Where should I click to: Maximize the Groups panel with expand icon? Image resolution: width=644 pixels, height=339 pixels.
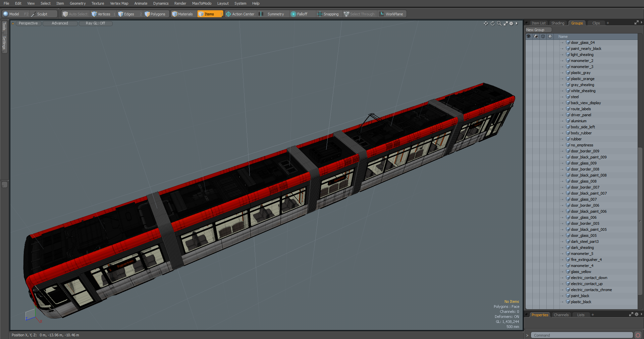click(x=636, y=23)
